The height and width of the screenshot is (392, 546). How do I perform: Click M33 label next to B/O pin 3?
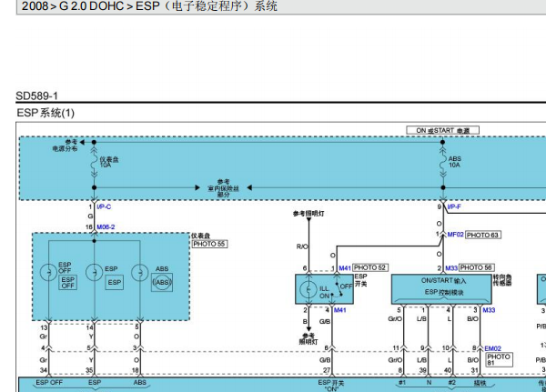click(489, 310)
